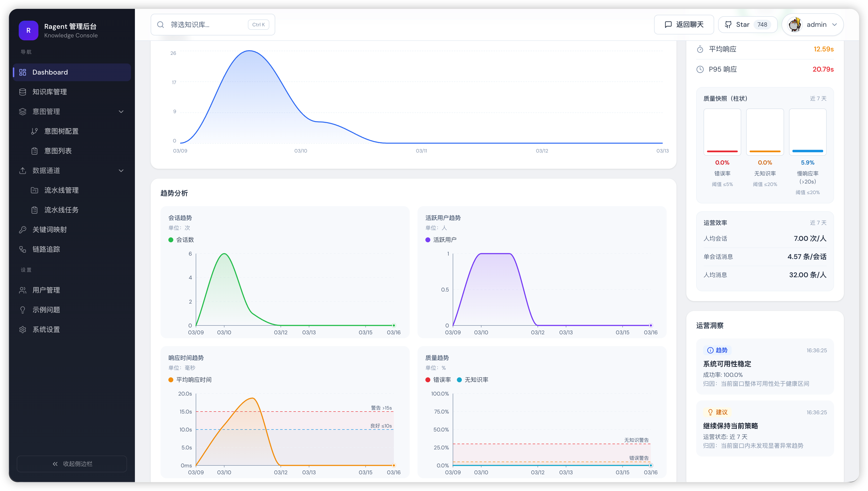This screenshot has width=868, height=491.
Task: Collapse the 意图管理 submenu chevron
Action: [121, 112]
